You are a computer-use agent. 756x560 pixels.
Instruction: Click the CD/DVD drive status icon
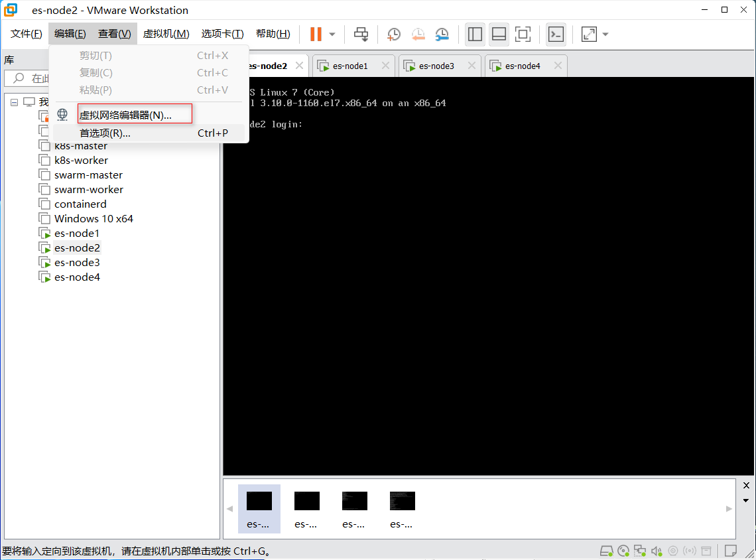pos(623,551)
